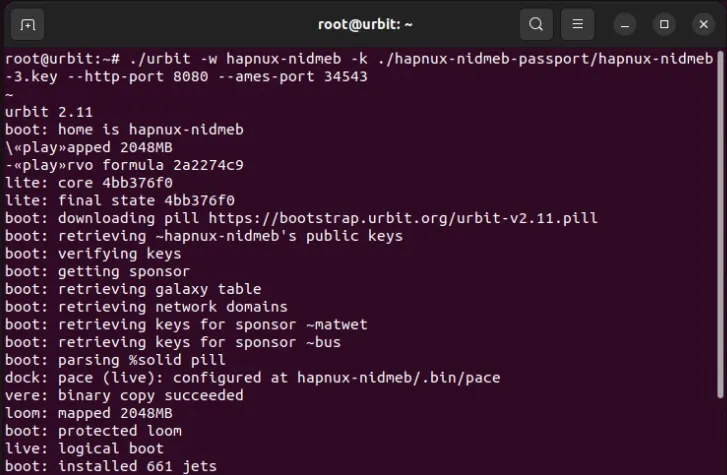Click the "boot: verifying keys" line
This screenshot has width=727, height=475.
coord(93,254)
